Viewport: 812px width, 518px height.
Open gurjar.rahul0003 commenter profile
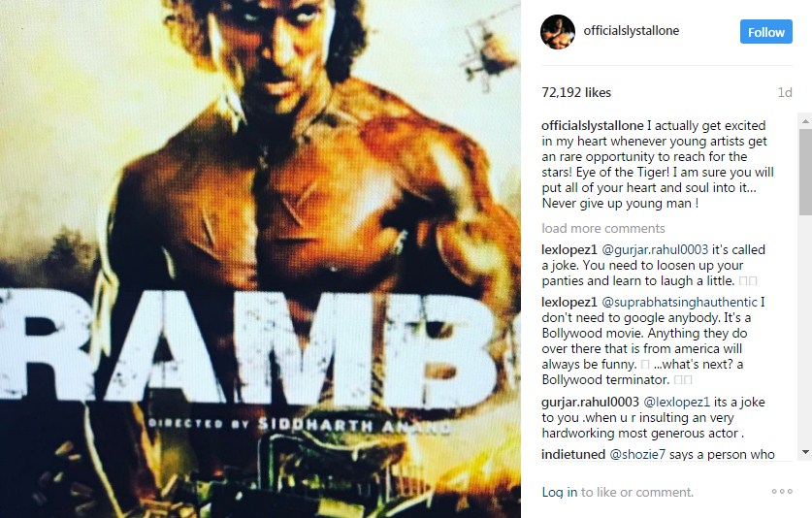coord(591,402)
